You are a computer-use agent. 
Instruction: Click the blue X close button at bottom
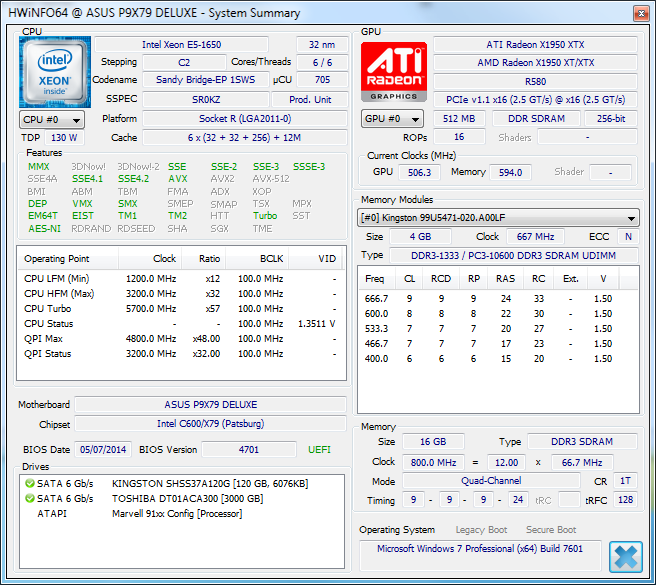coord(625,557)
